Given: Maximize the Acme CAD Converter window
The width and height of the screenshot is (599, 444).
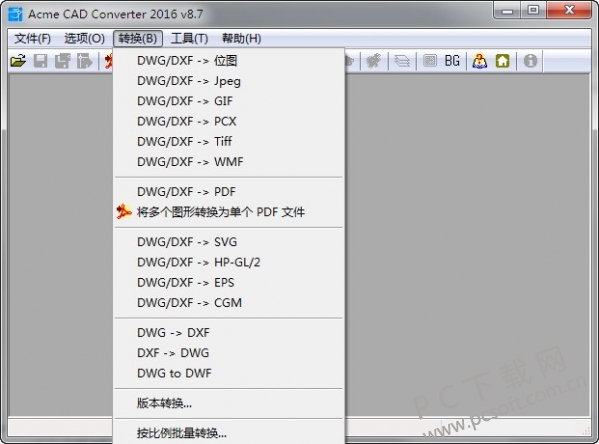Looking at the screenshot, I should [x=533, y=10].
